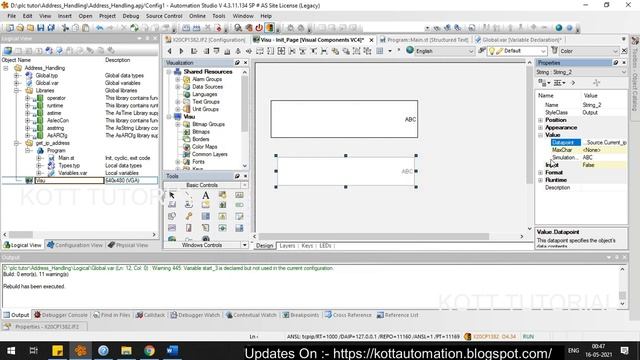Click the Find magnifier toolbar icon
The height and width of the screenshot is (360, 640).
click(x=238, y=28)
